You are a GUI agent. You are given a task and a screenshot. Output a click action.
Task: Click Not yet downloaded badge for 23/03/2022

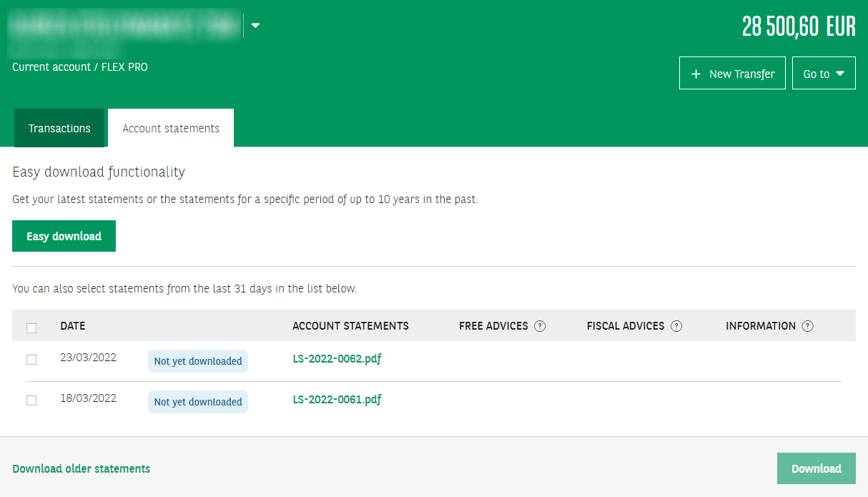pos(198,361)
